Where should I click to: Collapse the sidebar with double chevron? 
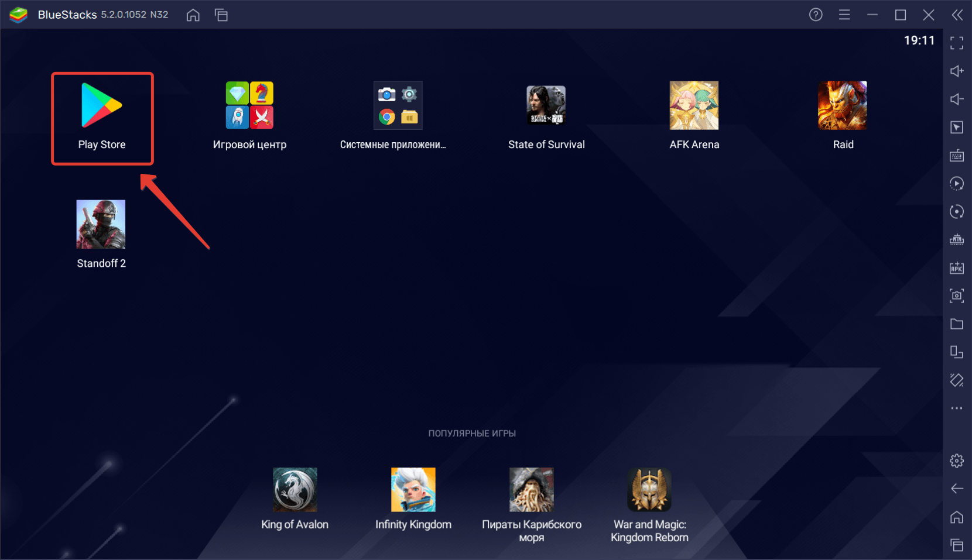[x=957, y=15]
